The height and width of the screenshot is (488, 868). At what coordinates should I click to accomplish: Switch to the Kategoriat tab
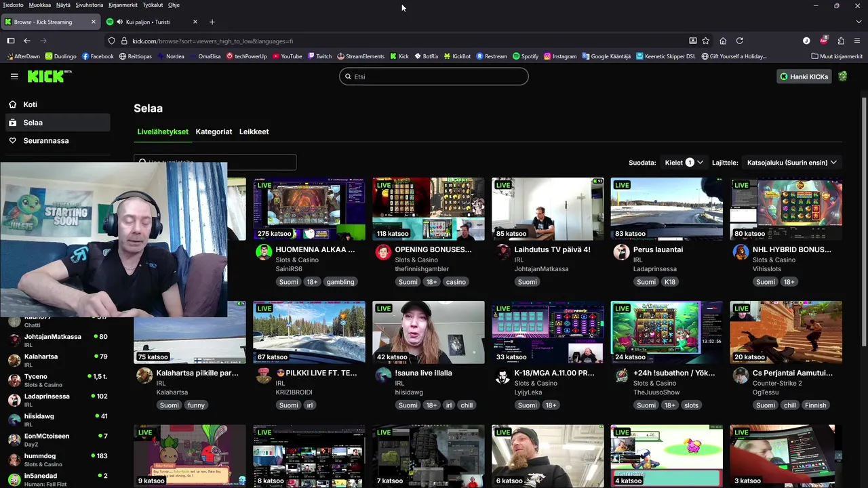point(214,131)
